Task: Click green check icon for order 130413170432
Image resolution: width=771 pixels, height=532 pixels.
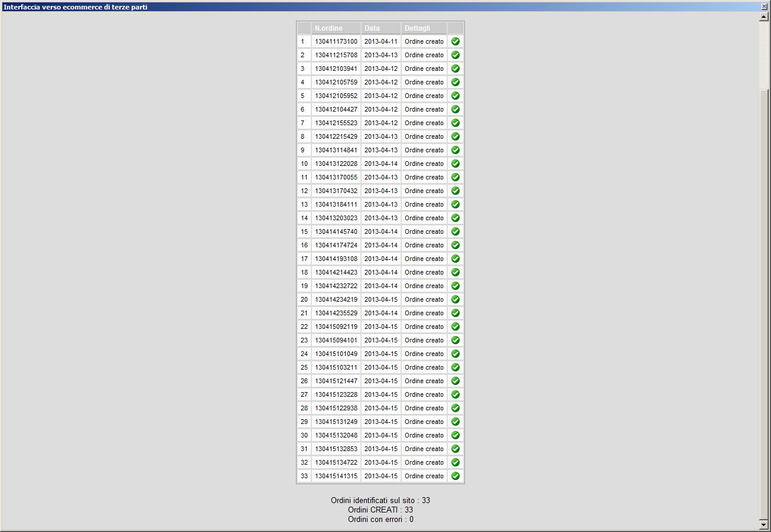Action: point(456,191)
